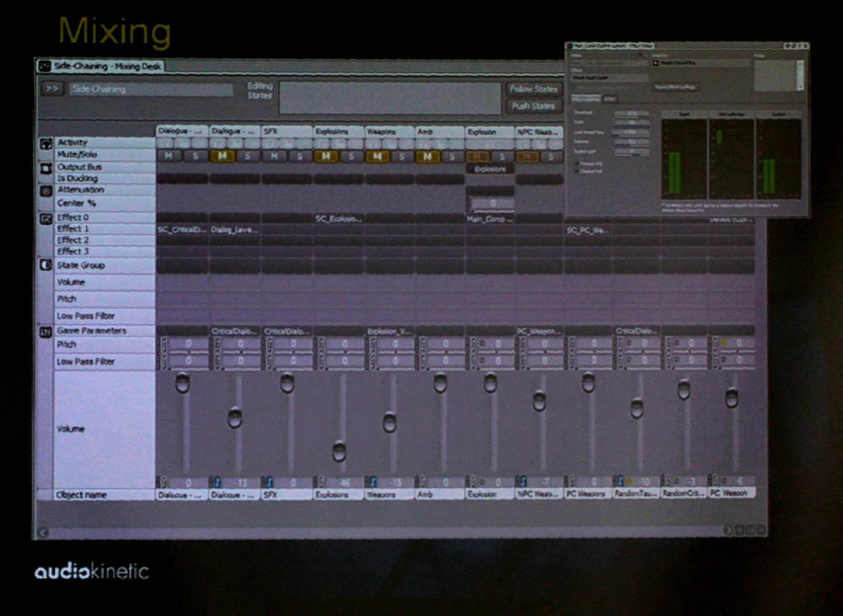This screenshot has height=616, width=843.
Task: Click the Mixing Desk tab icon
Action: coord(44,66)
